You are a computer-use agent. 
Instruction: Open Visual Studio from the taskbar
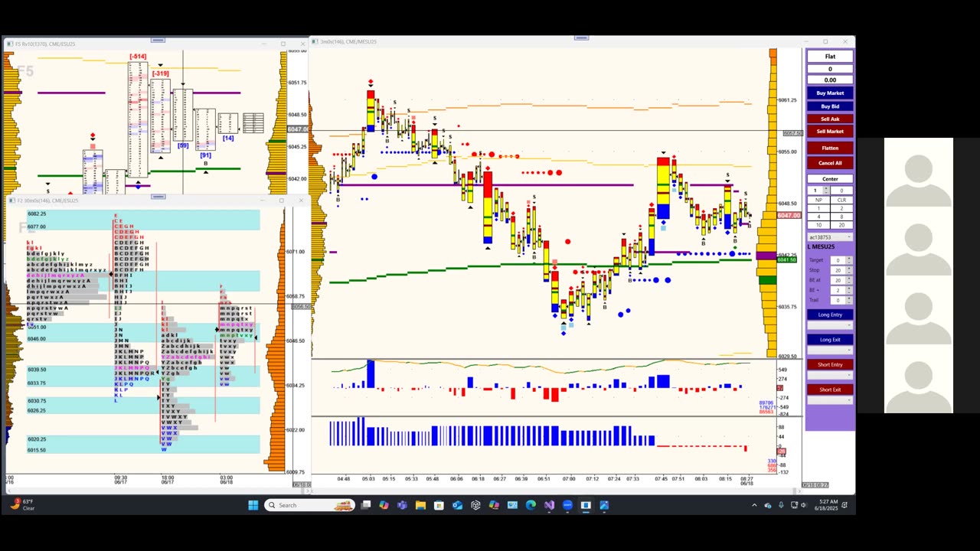click(549, 505)
